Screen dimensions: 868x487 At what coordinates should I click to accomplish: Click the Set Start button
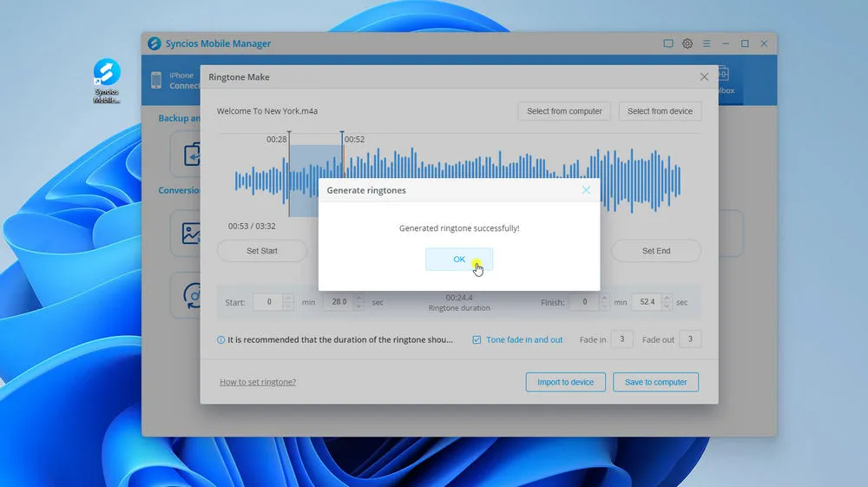tap(262, 251)
